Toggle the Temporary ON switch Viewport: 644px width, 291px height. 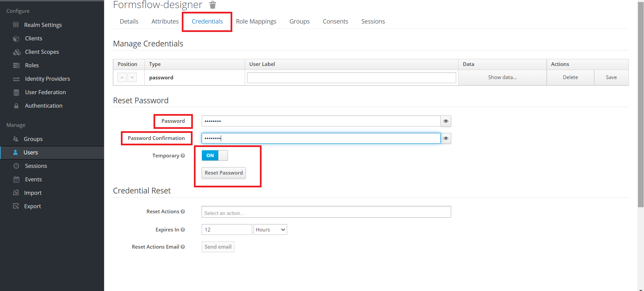click(x=215, y=155)
